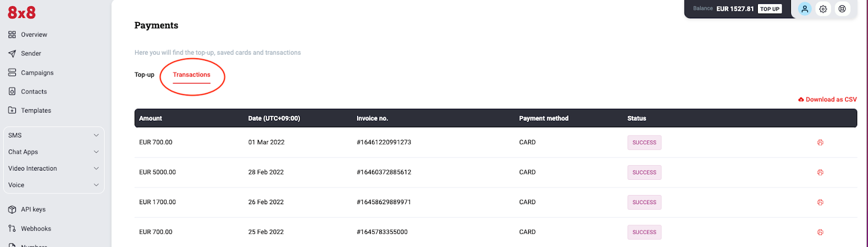Click the user profile icon
868x247 pixels.
(805, 9)
